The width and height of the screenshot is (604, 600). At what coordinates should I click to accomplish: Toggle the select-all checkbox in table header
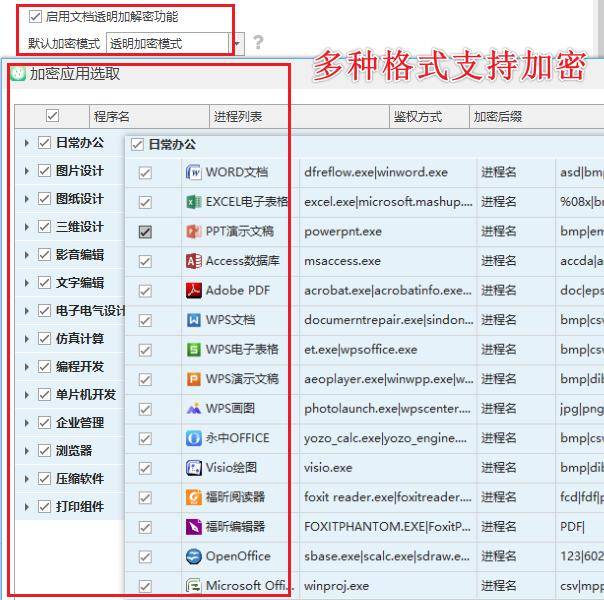point(52,115)
